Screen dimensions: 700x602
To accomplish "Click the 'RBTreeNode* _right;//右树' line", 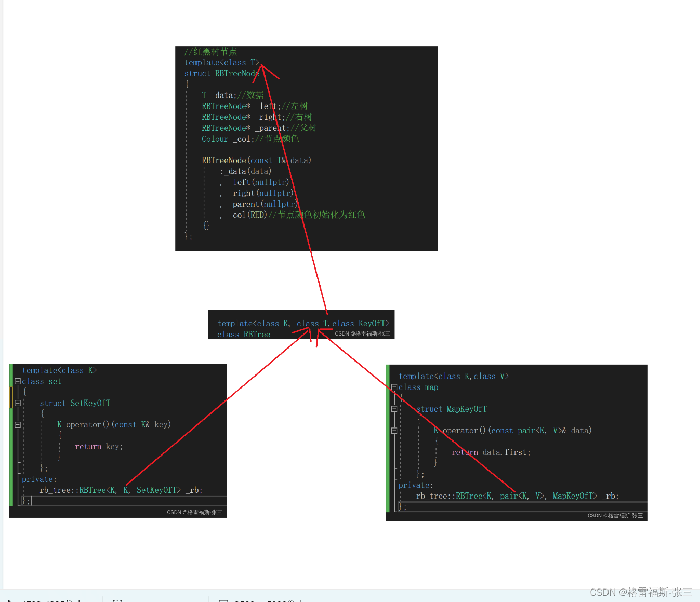I will click(257, 117).
